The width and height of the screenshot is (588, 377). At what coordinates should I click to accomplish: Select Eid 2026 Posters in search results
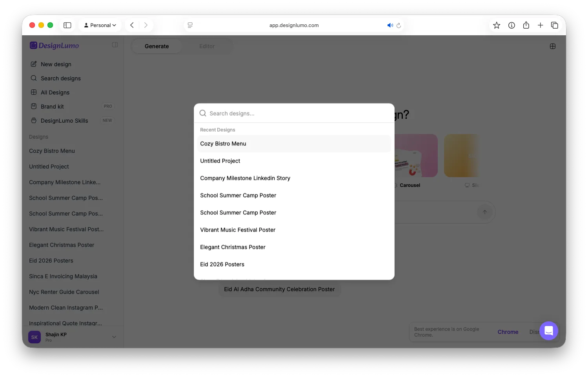(x=294, y=265)
